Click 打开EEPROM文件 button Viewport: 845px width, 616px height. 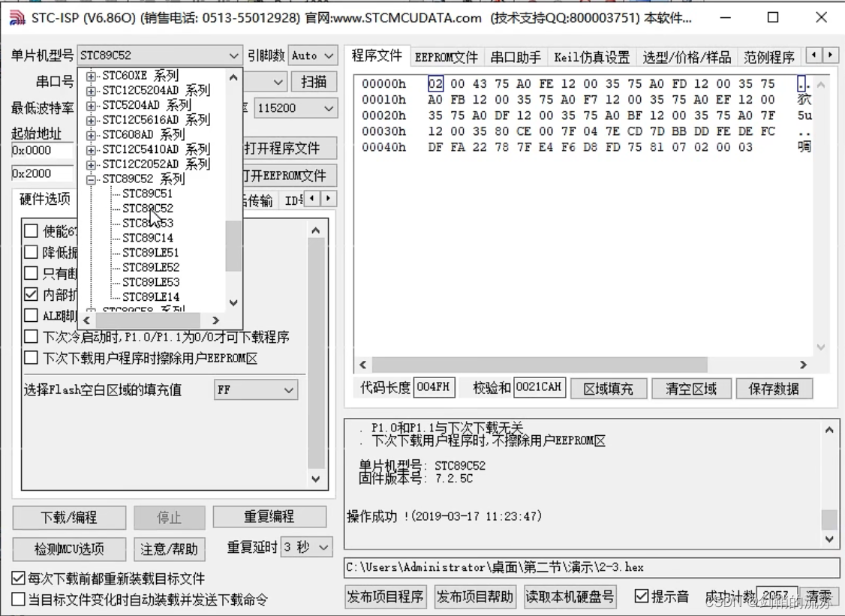tap(290, 176)
